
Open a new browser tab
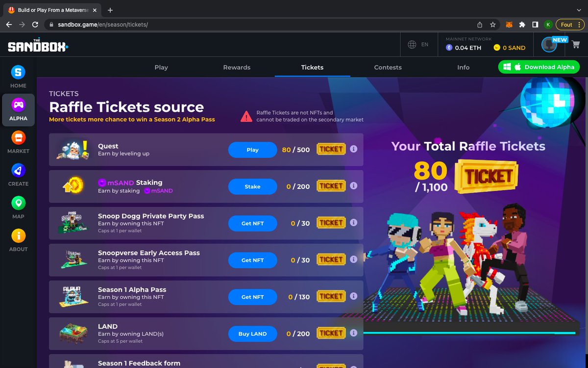tap(110, 10)
